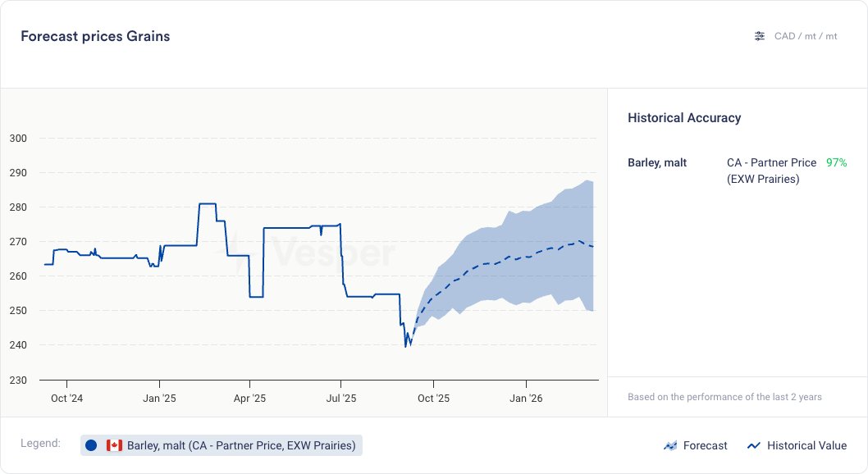
Task: Click the Jul '25 axis label
Action: tap(340, 399)
